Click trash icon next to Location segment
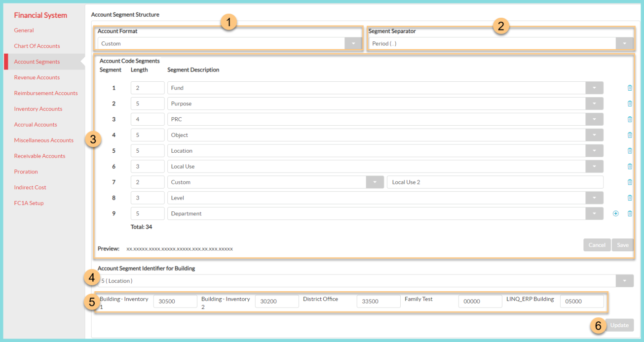The image size is (644, 342). pyautogui.click(x=630, y=151)
